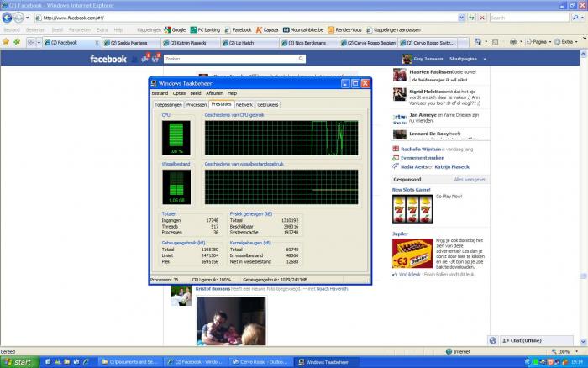Hit the Refresh icon next to the address bar
Viewport: 588px width, 368px height.
(471, 18)
